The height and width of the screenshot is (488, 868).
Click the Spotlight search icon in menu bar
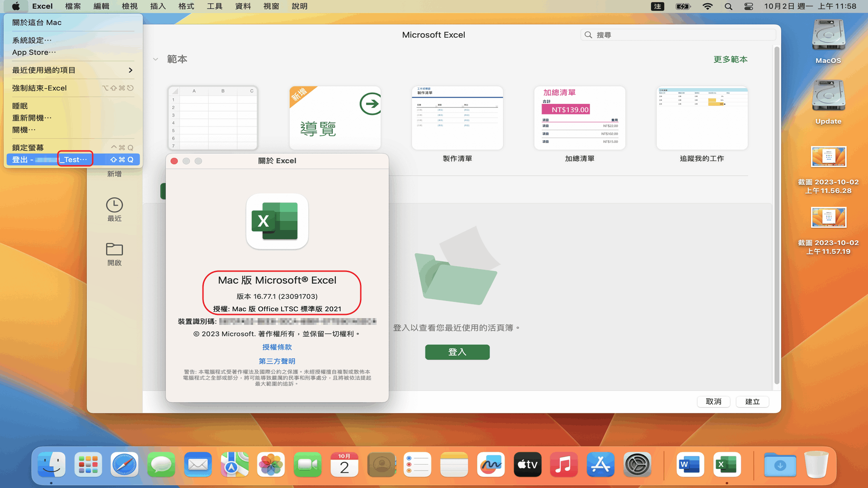(x=728, y=6)
